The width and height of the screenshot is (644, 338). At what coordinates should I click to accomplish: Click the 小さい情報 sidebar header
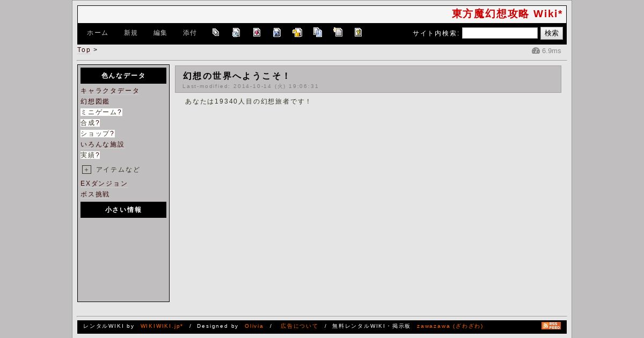pyautogui.click(x=123, y=210)
